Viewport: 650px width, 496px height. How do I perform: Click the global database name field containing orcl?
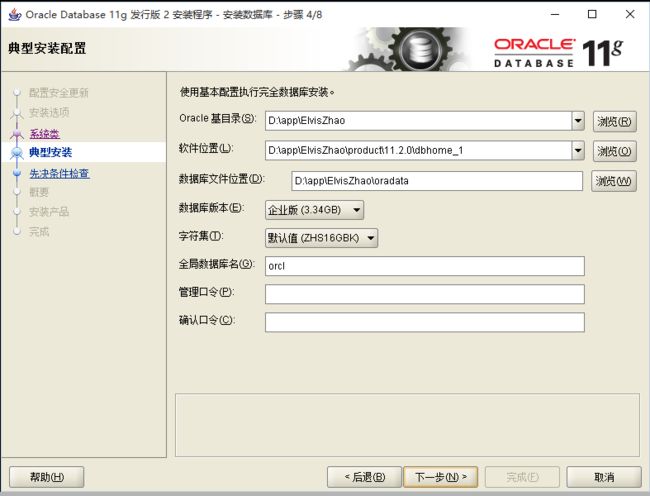(x=425, y=266)
